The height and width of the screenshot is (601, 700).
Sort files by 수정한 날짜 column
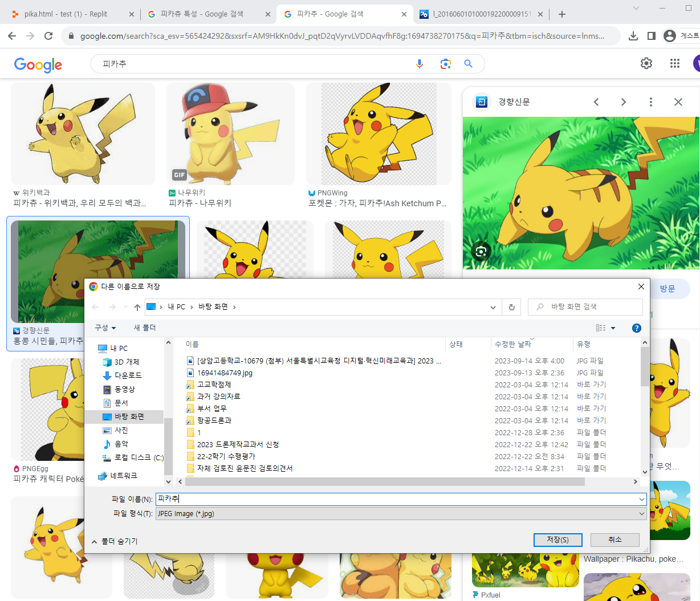512,344
